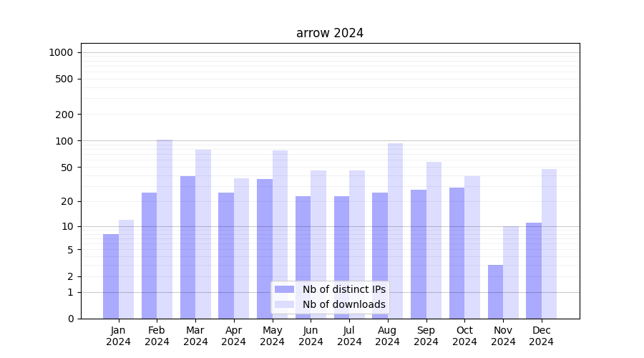Select the Oct 2024 distinct IPs bar
Viewport: 644px width, 358px height.
pyautogui.click(x=457, y=253)
